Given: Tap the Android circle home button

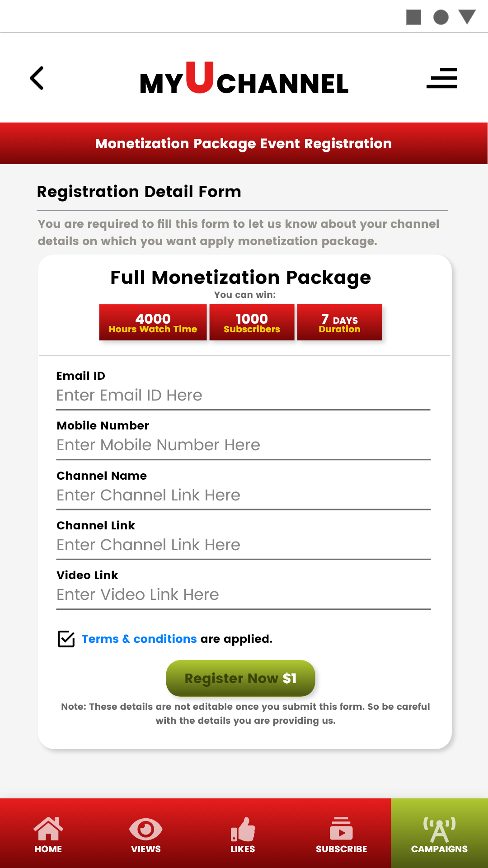Looking at the screenshot, I should 441,17.
